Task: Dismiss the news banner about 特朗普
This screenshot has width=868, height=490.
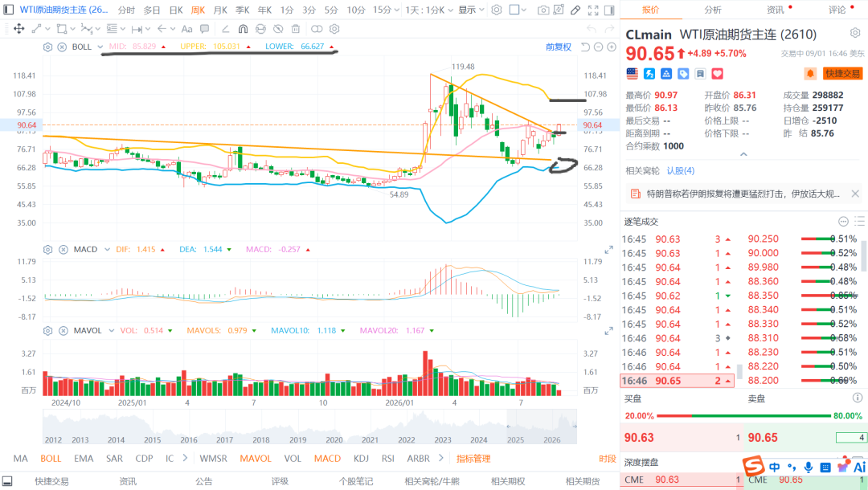Action: [x=854, y=194]
